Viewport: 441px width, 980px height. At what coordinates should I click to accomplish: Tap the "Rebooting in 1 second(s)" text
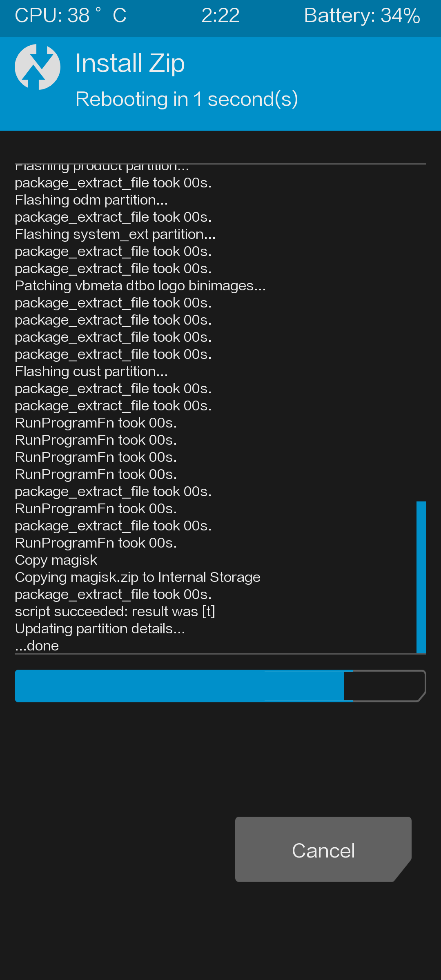187,99
